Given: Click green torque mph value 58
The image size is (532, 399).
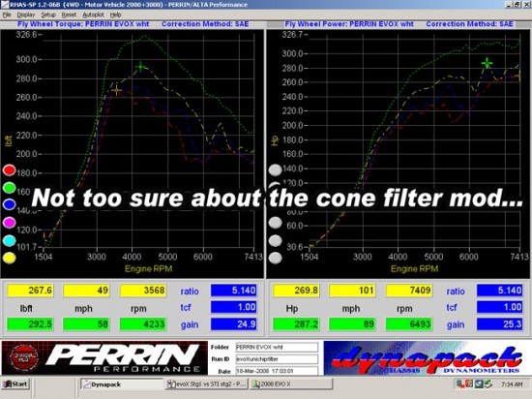Looking at the screenshot, I should point(86,324).
